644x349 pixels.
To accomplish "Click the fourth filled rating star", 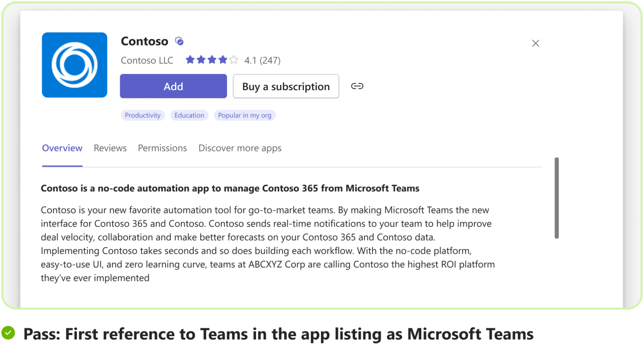I will (222, 60).
